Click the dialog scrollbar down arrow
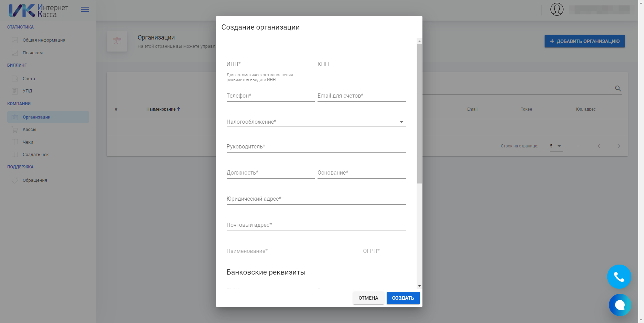The height and width of the screenshot is (323, 644). 419,286
